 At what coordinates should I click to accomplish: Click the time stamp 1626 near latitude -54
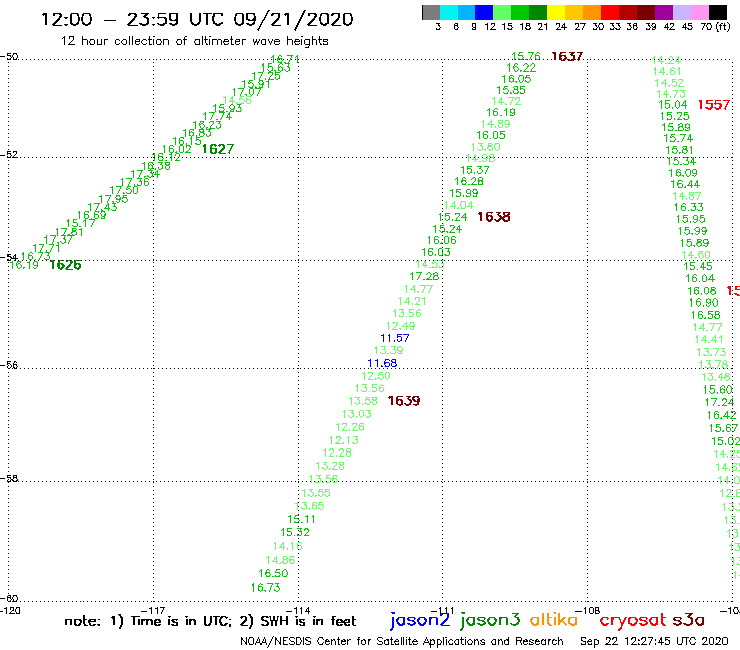click(65, 265)
